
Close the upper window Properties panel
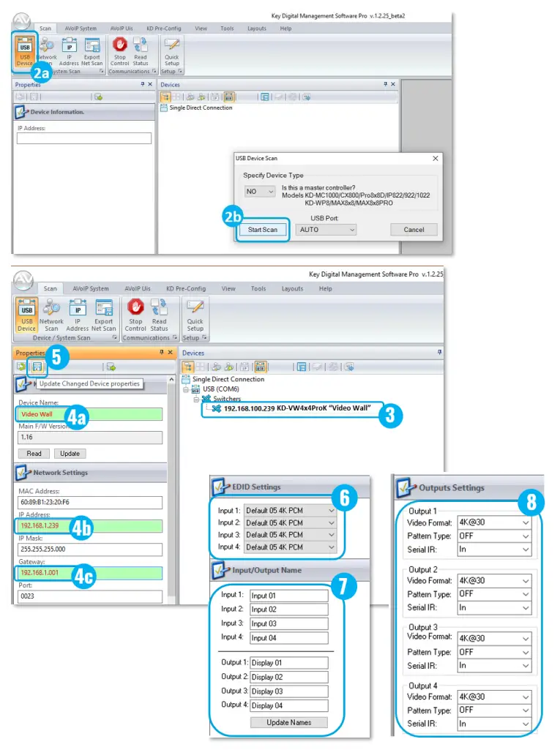[x=150, y=84]
